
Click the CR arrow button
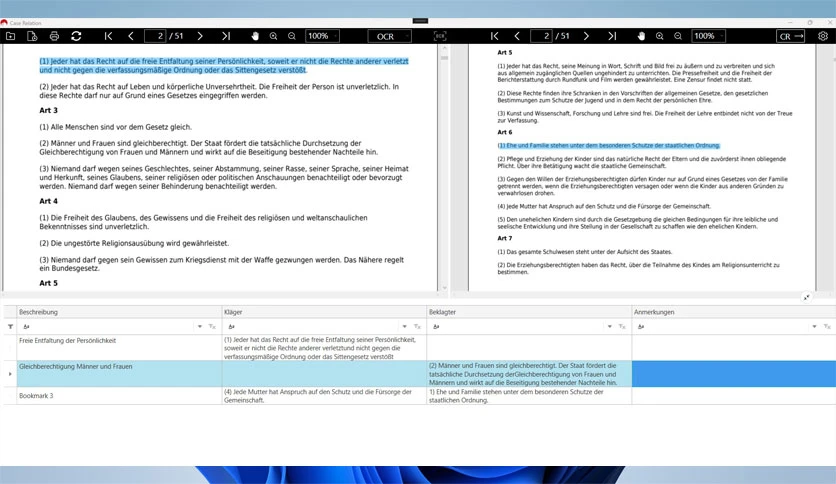(791, 36)
